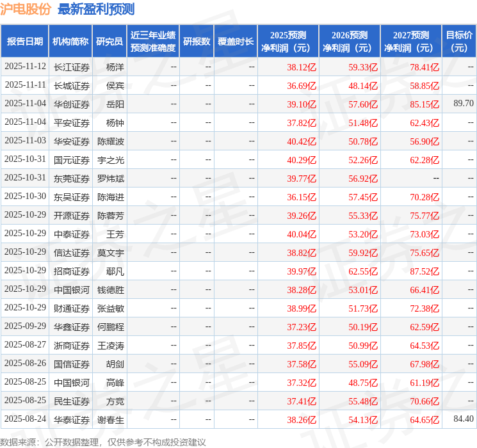Click the 数据来源 footer disclaimer text
Viewport: 477px width, 448px height.
tap(103, 442)
